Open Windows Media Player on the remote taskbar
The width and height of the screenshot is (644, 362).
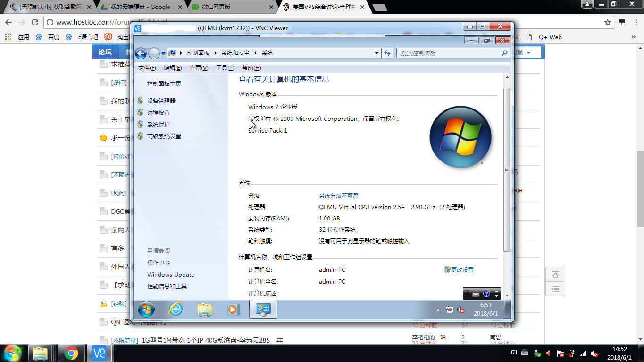(x=234, y=309)
